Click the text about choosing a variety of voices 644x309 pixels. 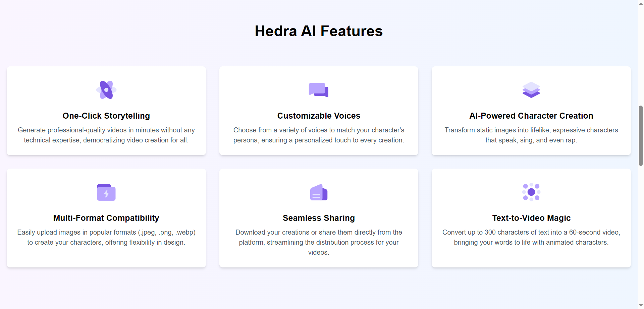[x=319, y=135]
